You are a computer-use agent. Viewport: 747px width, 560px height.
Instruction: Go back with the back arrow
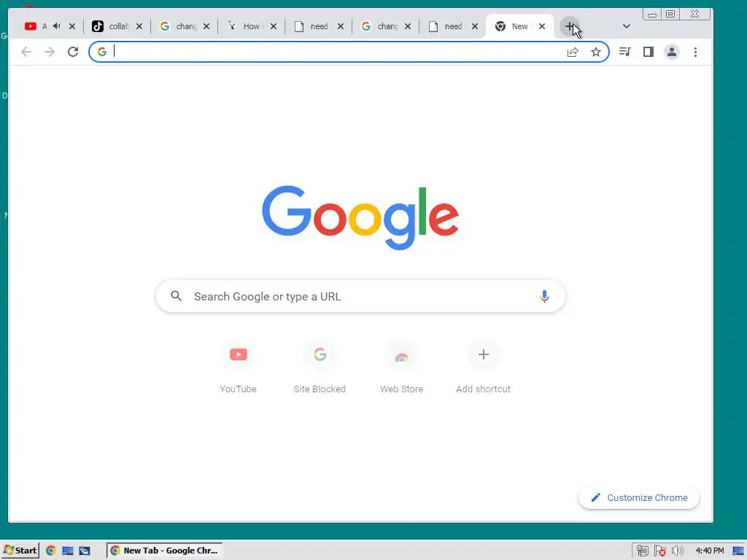click(26, 52)
